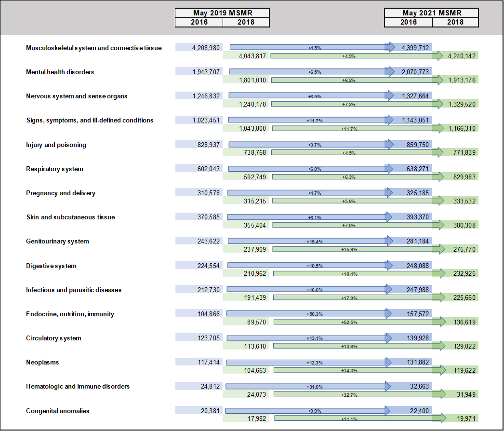
Task: Click 'Nervous system and sense organs' label
Action: pyautogui.click(x=77, y=96)
